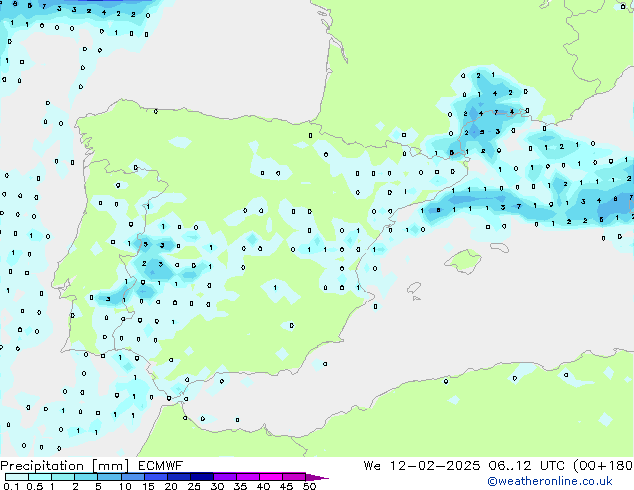Click the 5–10 mm legend swatch
634x490 pixels.
click(109, 477)
